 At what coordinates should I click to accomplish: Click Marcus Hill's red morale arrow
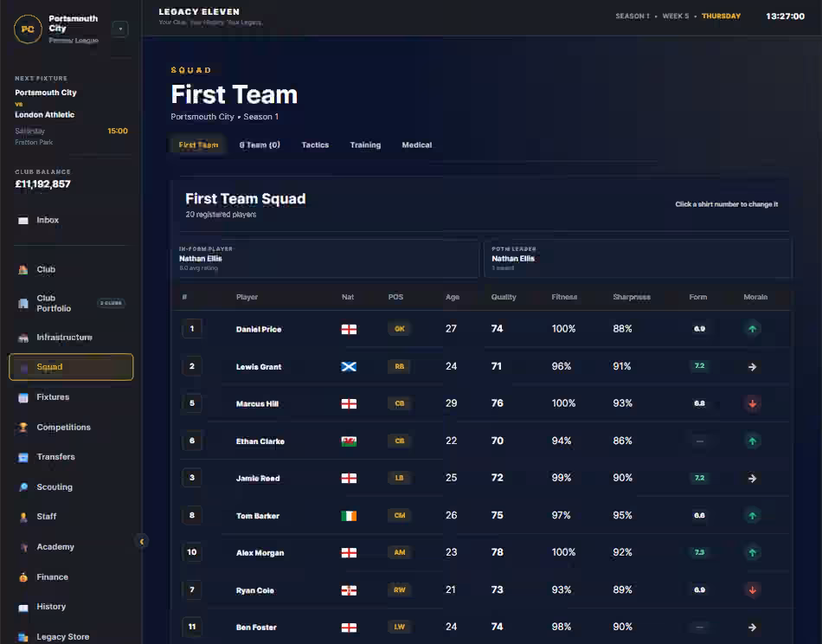pyautogui.click(x=752, y=403)
